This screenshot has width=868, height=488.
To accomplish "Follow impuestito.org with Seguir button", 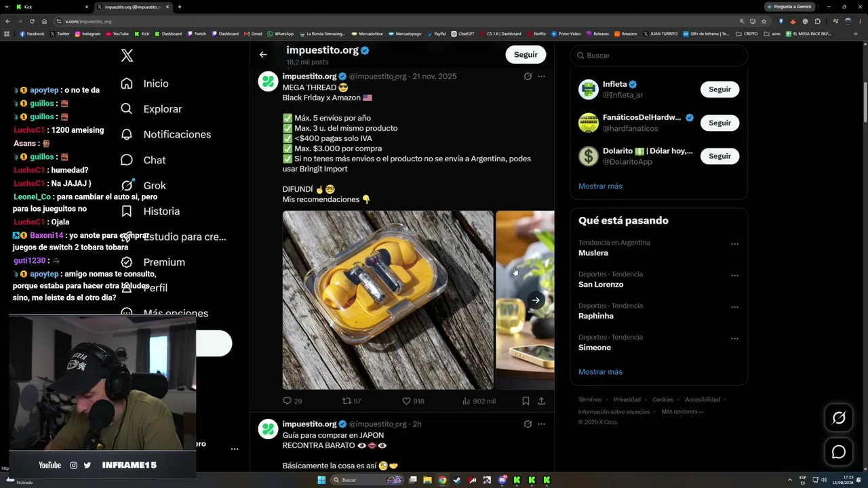I will [526, 55].
